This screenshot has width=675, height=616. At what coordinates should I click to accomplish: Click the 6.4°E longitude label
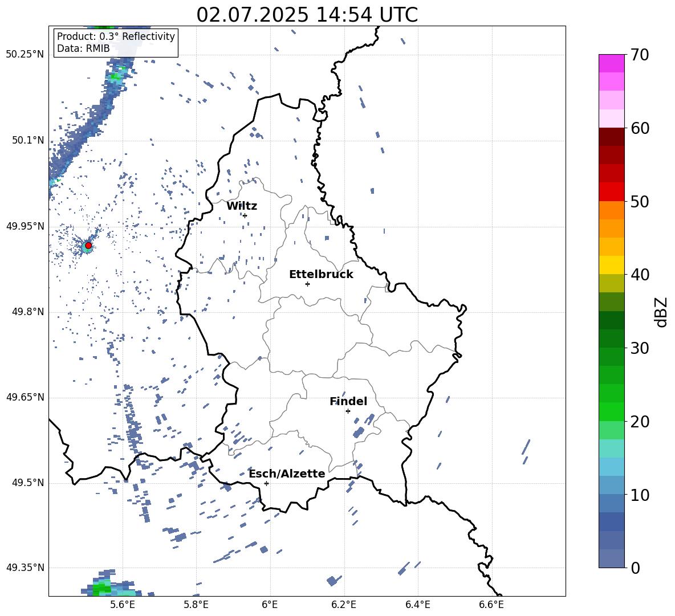point(417,605)
